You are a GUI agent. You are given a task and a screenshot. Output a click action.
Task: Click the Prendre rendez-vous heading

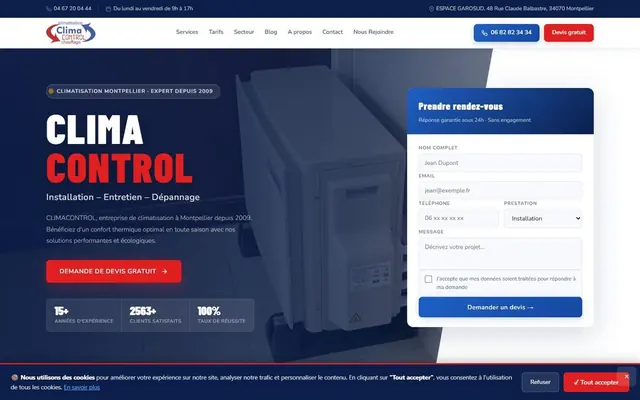[x=460, y=107]
